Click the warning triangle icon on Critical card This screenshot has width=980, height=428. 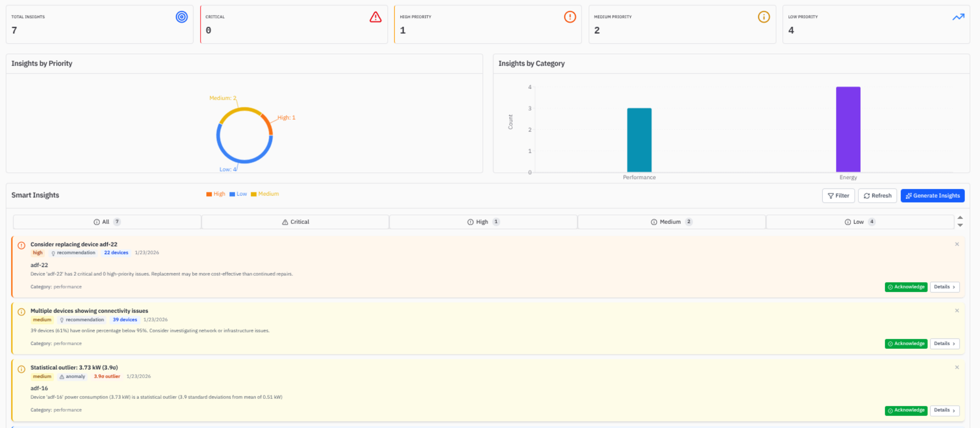coord(375,16)
